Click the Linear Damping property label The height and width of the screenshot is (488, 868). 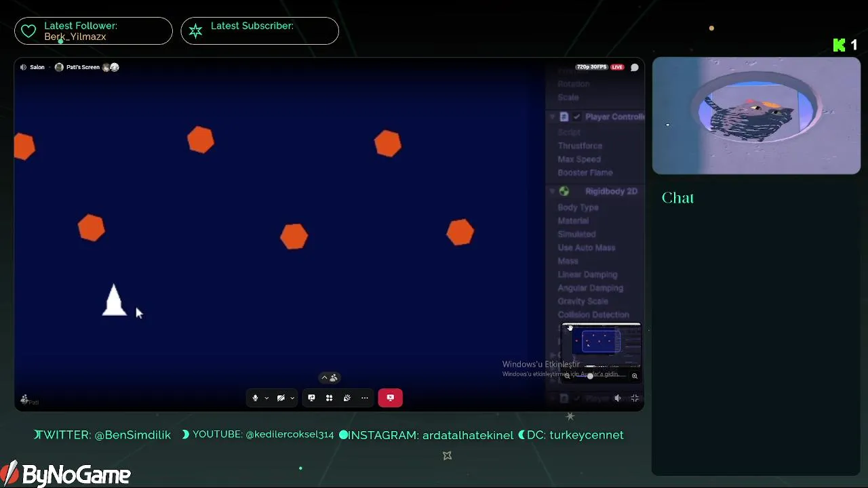pyautogui.click(x=587, y=274)
